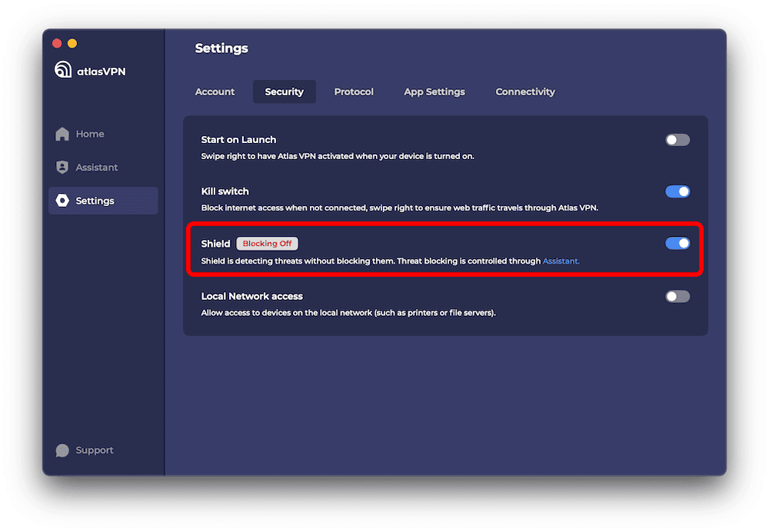Image resolution: width=769 pixels, height=532 pixels.
Task: Click the Kill switch setting title
Action: click(x=225, y=191)
